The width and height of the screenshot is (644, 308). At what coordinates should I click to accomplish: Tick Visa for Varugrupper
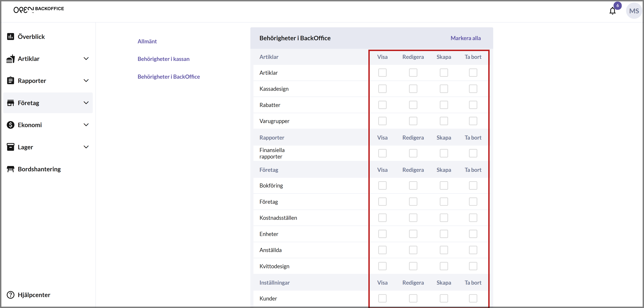pyautogui.click(x=382, y=121)
